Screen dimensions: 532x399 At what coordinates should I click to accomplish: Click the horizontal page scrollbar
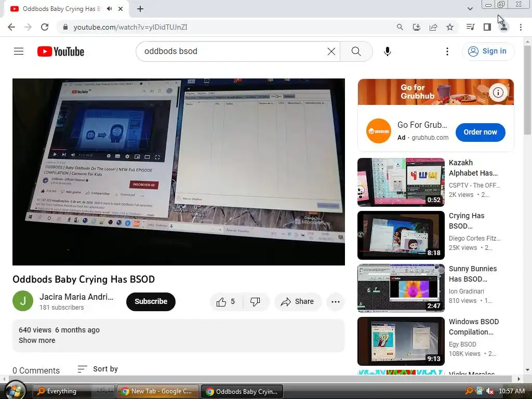click(261, 379)
